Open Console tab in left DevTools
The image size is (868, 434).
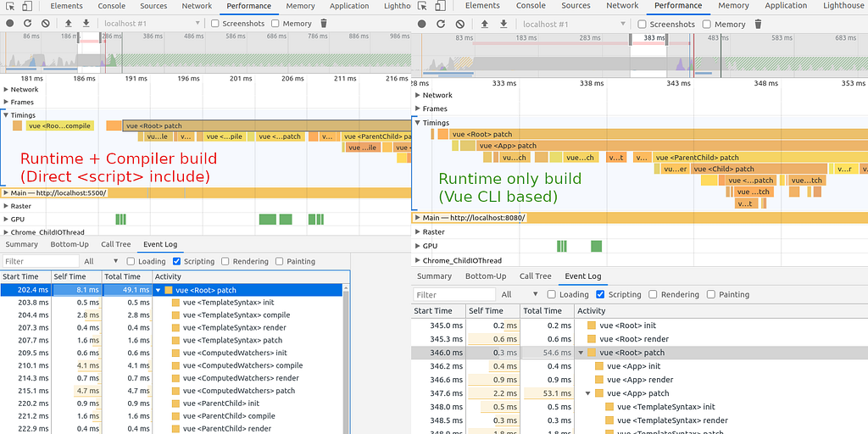click(111, 6)
